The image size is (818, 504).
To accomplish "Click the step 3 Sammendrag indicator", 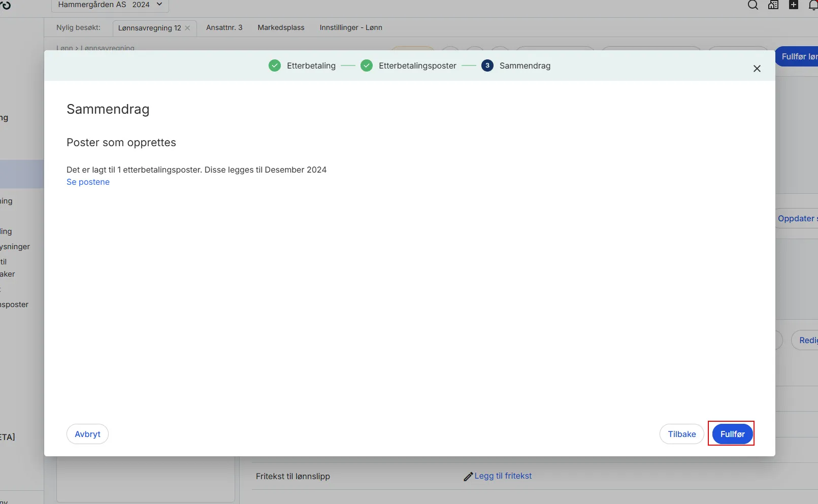I will click(x=487, y=65).
